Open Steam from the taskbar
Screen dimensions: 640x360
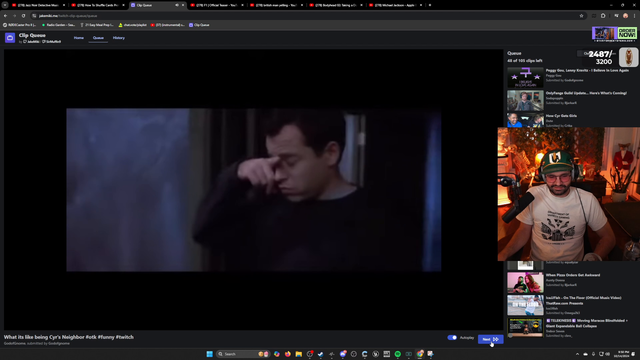321,354
